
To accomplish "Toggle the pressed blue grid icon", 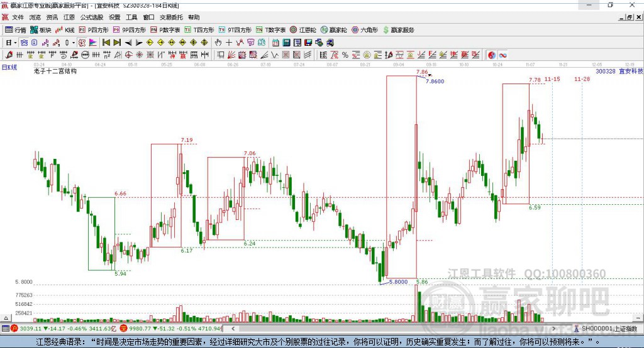I will coord(25,43).
